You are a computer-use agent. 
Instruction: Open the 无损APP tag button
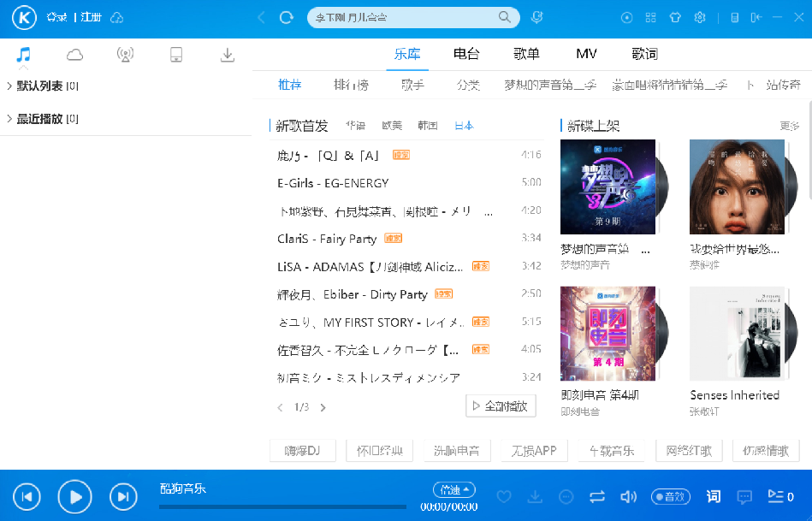(x=534, y=451)
